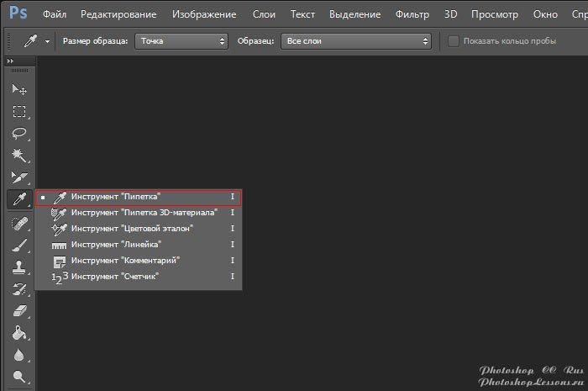
Task: Select the Magic Wand tool
Action: point(18,156)
